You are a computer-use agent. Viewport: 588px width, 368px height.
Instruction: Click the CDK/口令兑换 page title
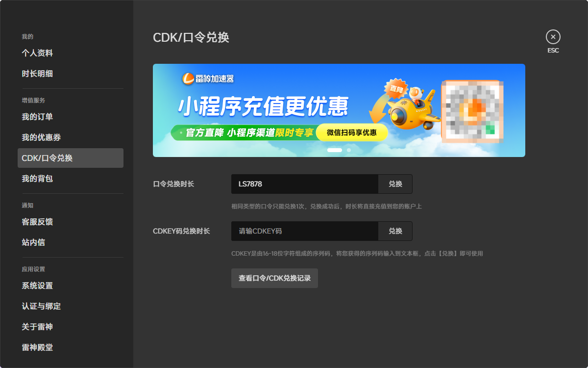click(191, 37)
